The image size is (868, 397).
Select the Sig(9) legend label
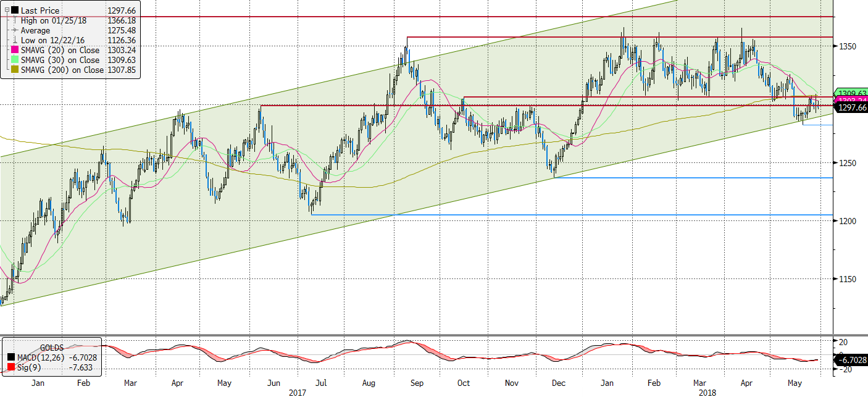pos(29,367)
